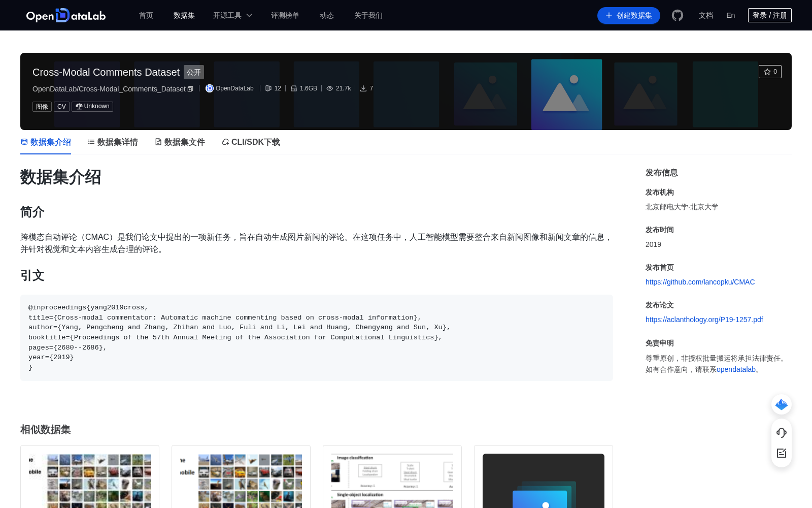This screenshot has height=508, width=812.
Task: Switch to 数据集介绍 tab
Action: [46, 142]
